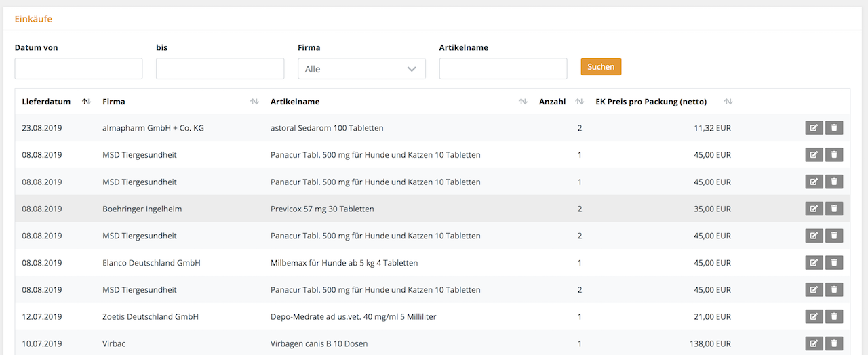The width and height of the screenshot is (868, 355).
Task: Delete the Boehringer Ingelheim Previcox entry
Action: coord(834,209)
